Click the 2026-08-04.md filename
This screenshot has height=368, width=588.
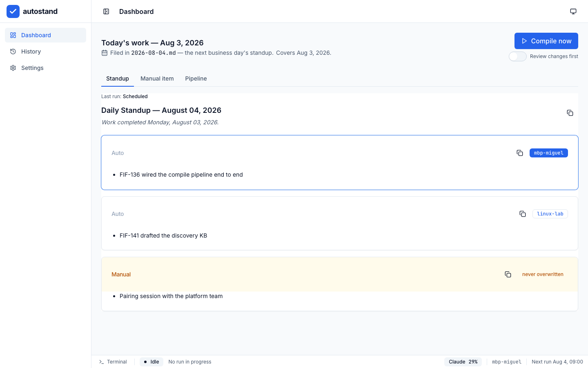pyautogui.click(x=154, y=53)
